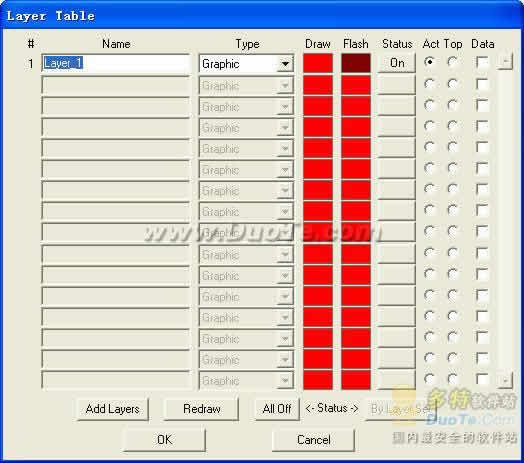The width and height of the screenshot is (524, 463).
Task: Enable the Data checkbox for Layer 1
Action: click(x=482, y=63)
